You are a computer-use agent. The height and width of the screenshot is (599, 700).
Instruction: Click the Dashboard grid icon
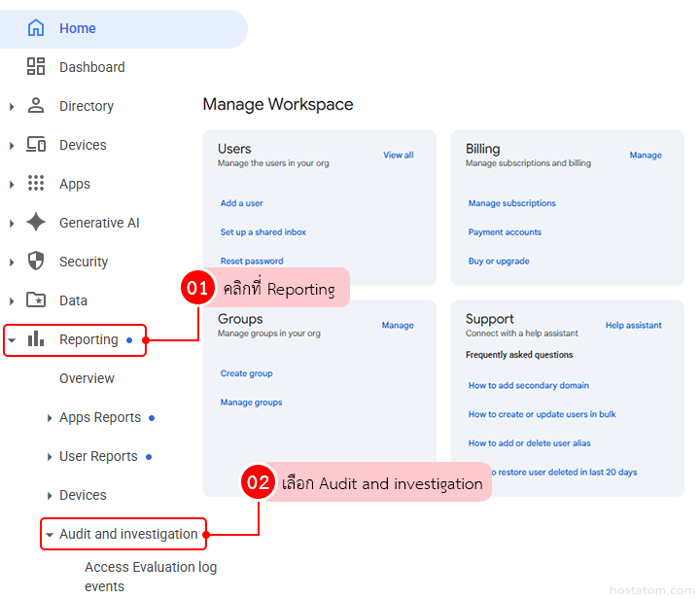(36, 66)
